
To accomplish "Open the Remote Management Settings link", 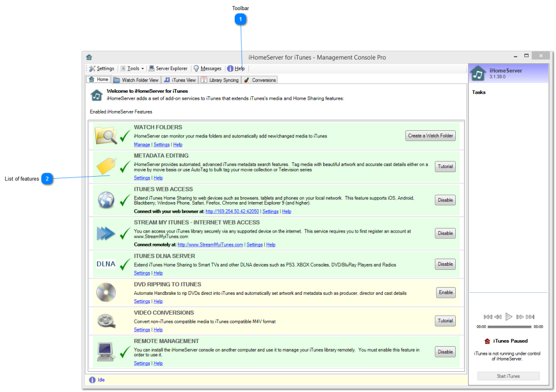I will tap(142, 363).
